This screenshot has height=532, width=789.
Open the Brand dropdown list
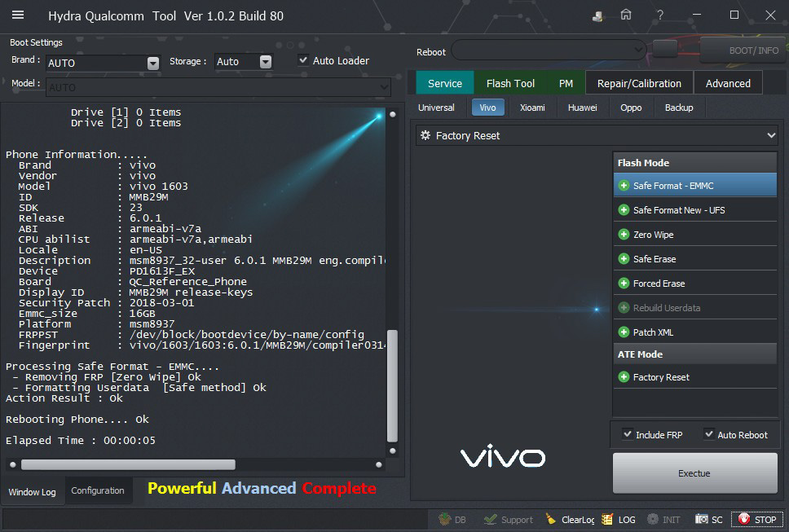coord(153,63)
